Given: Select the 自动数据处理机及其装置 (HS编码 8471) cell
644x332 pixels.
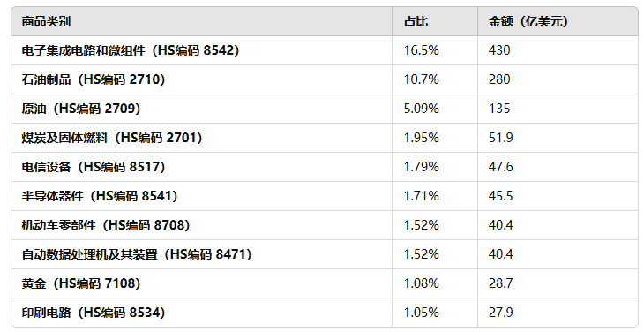Looking at the screenshot, I should point(201,254).
